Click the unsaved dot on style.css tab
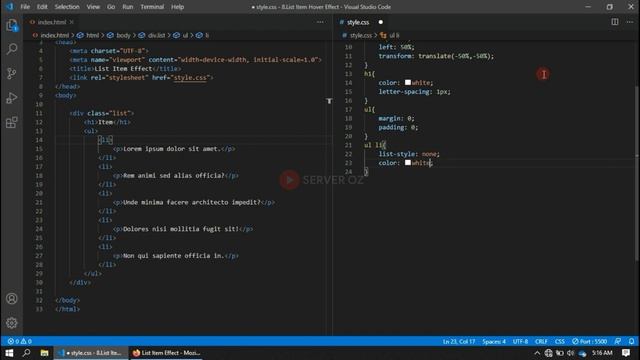Screen dimensions: 640x360 click(x=380, y=22)
